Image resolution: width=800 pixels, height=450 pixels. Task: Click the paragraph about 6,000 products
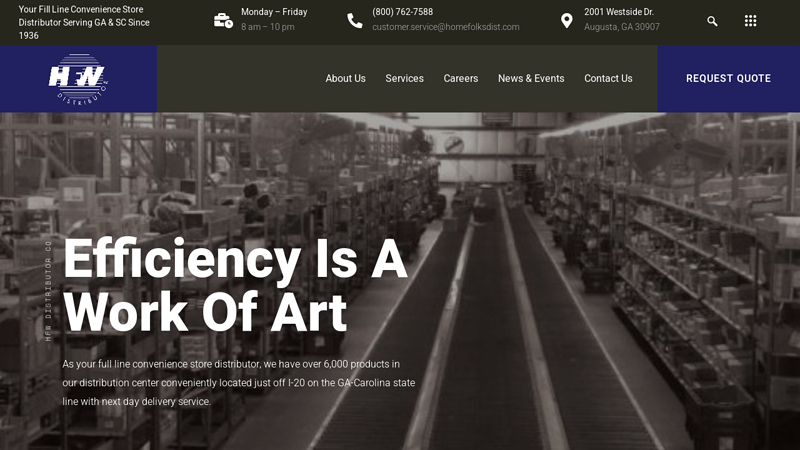(x=239, y=383)
